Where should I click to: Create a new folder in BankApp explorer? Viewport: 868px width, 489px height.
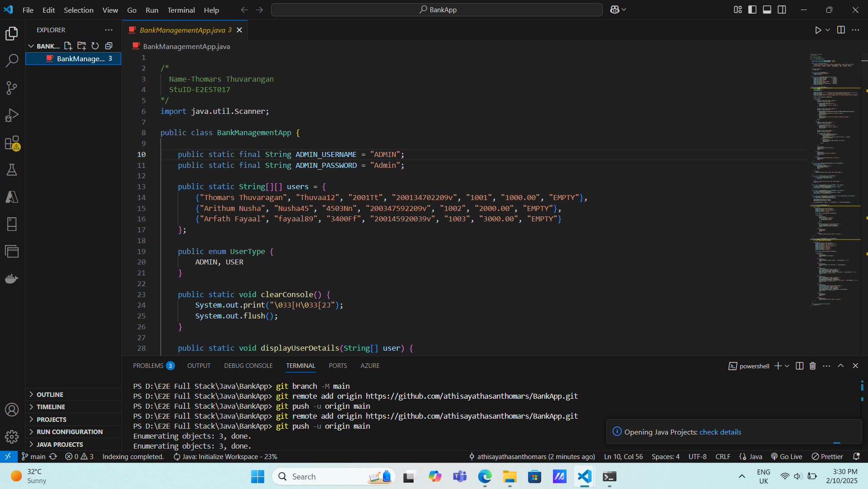82,46
